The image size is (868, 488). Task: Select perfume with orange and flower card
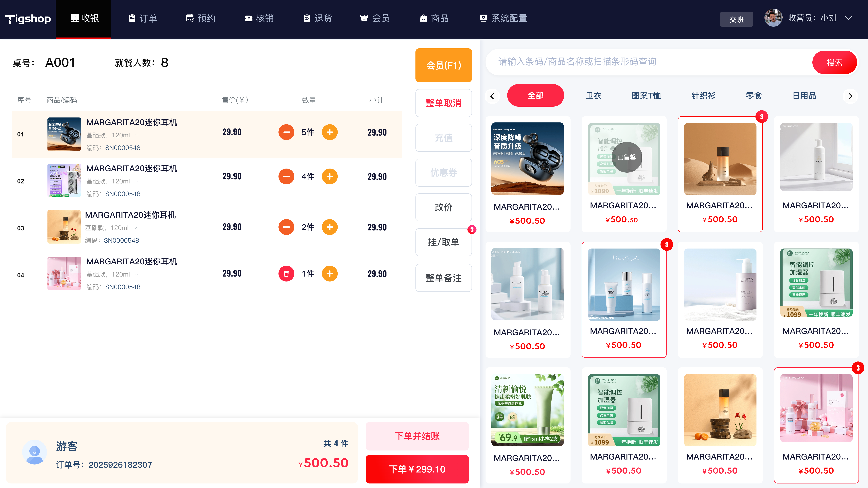(x=720, y=425)
